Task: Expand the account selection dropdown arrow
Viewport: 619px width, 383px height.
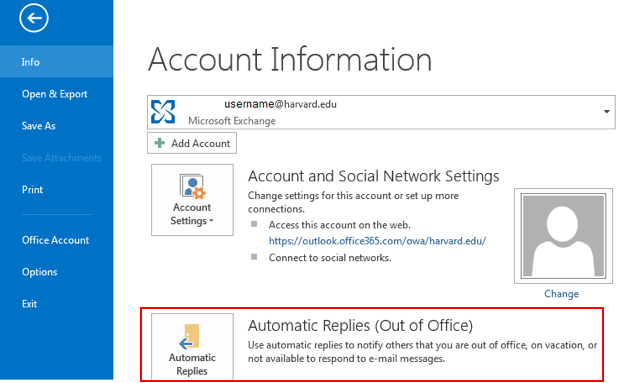Action: [x=606, y=112]
